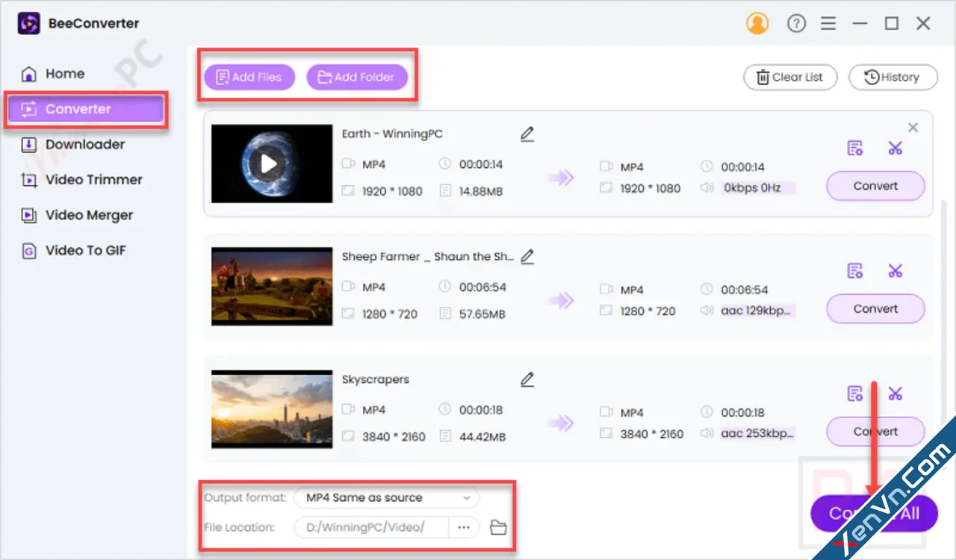Open the help question mark icon
Screen dimensions: 956x560
797,24
